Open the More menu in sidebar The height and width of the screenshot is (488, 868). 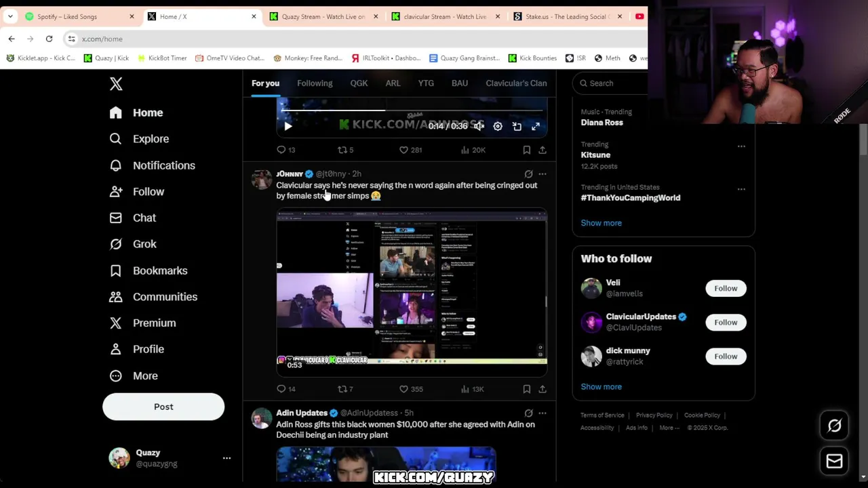[x=134, y=375]
